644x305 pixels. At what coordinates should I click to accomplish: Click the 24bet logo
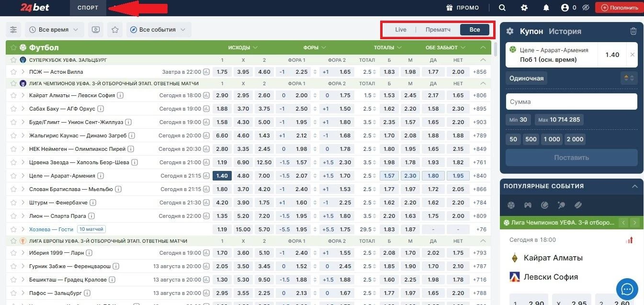tap(35, 8)
